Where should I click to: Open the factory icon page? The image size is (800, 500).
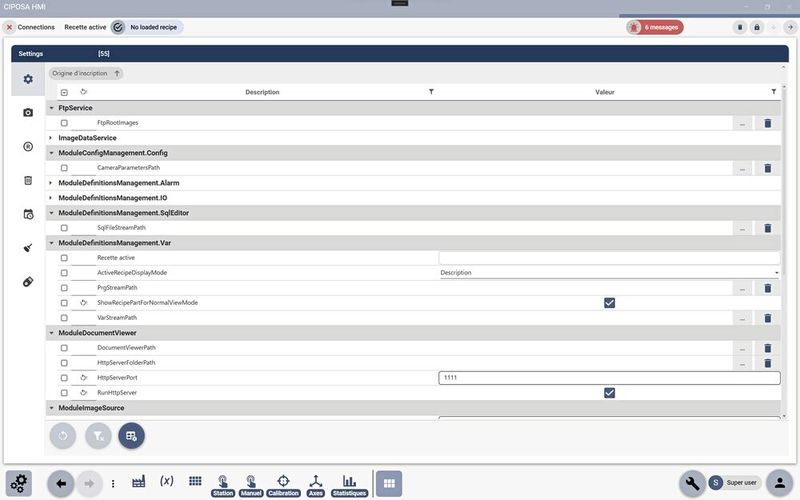coord(138,481)
